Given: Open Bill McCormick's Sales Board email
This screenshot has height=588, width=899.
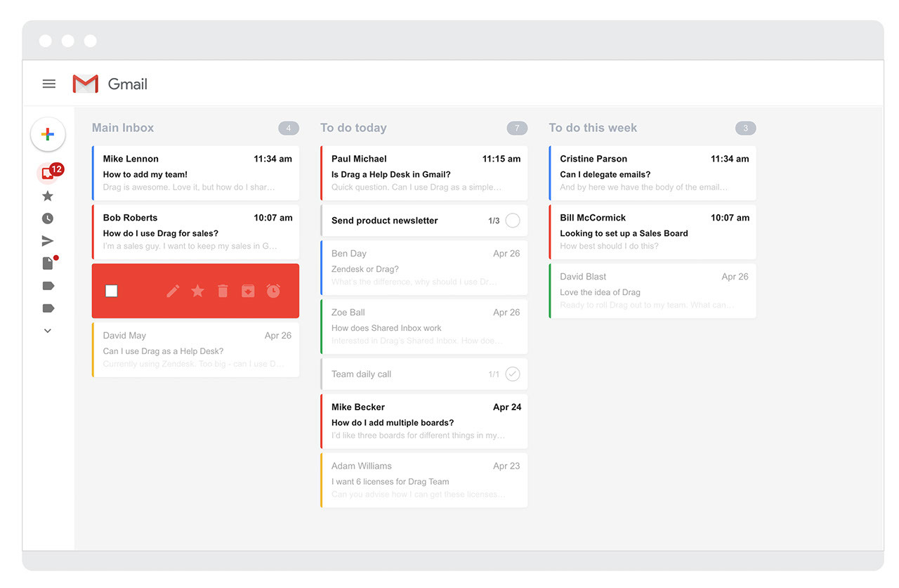Looking at the screenshot, I should coord(652,232).
